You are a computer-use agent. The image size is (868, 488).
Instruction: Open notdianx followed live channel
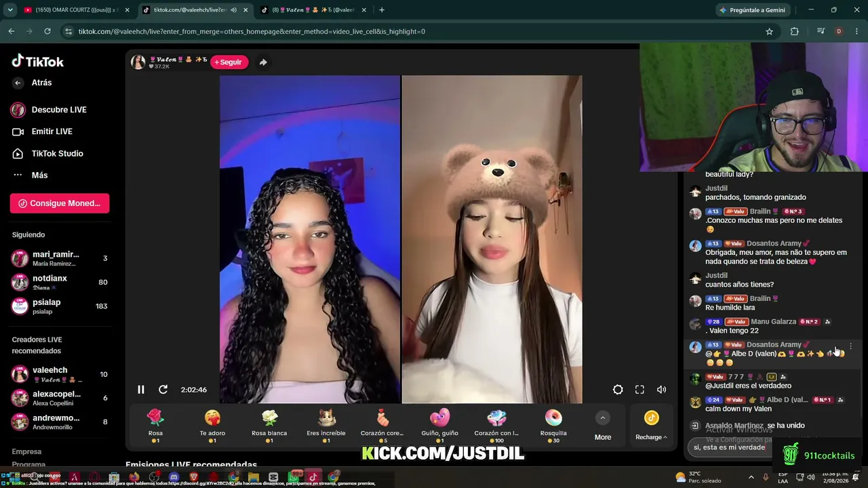click(x=60, y=282)
